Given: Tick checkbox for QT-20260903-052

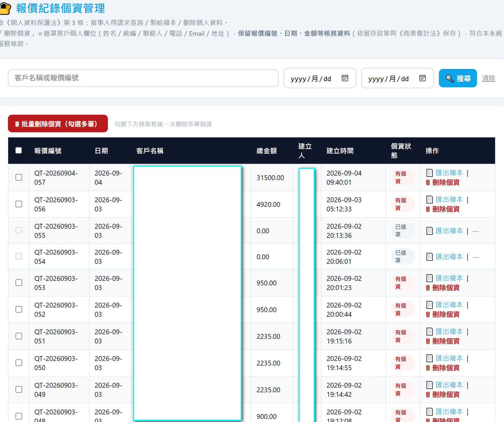Looking at the screenshot, I should coord(19,309).
